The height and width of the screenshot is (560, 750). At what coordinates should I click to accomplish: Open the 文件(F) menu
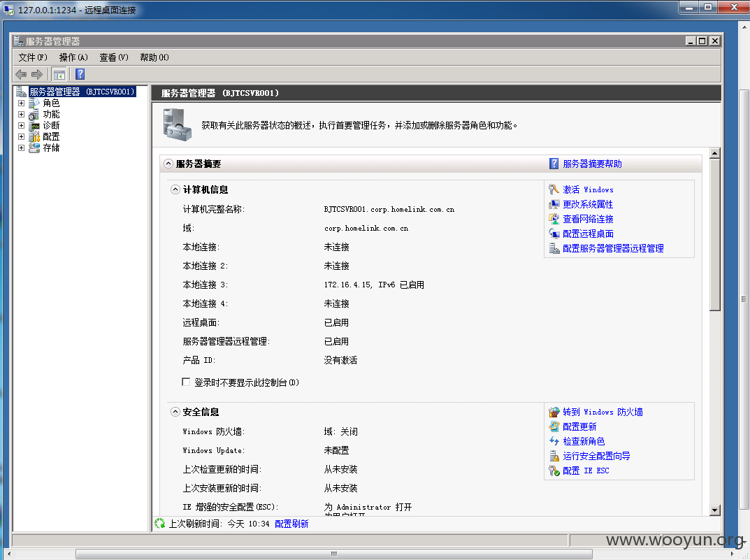tap(33, 57)
